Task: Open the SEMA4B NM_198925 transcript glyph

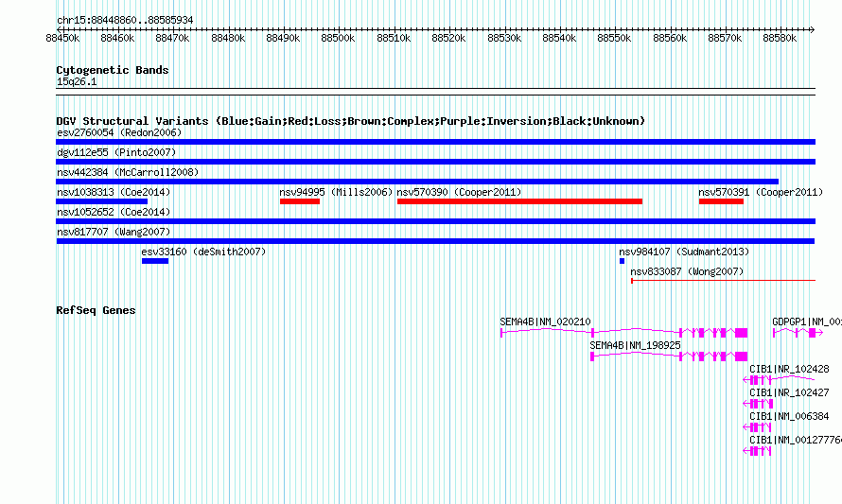Action: click(x=669, y=356)
